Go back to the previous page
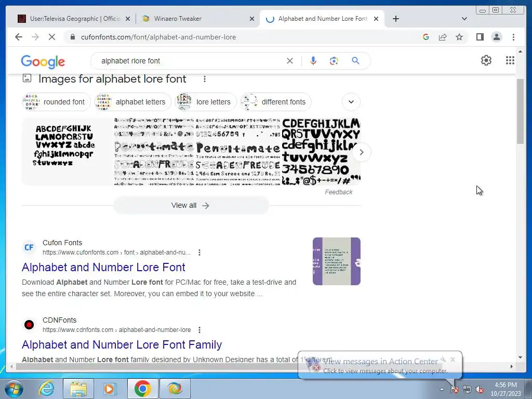This screenshot has height=399, width=532. click(x=19, y=37)
